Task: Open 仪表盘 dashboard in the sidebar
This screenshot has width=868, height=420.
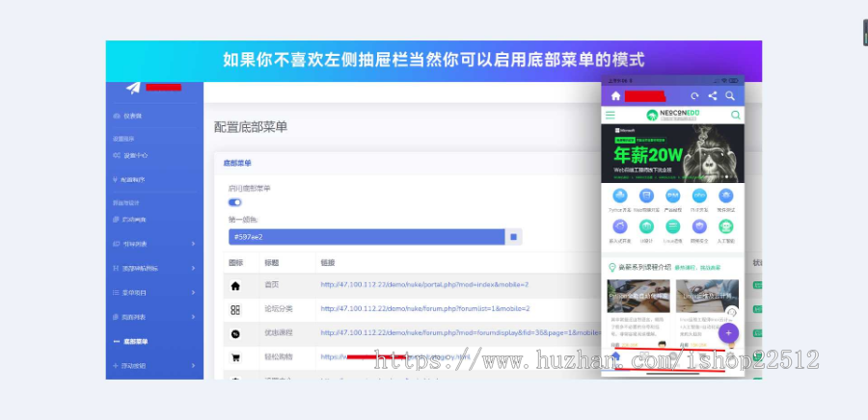Action: (x=128, y=116)
